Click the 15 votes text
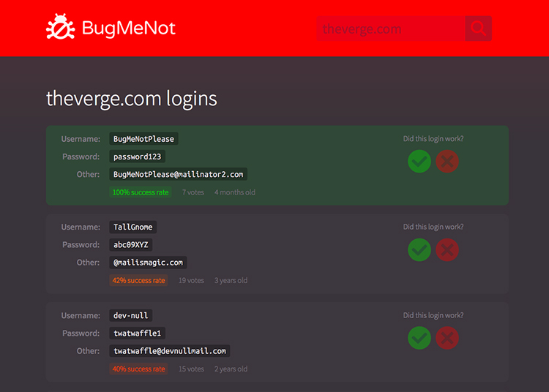Screen dimensions: 549x392 click(x=191, y=369)
